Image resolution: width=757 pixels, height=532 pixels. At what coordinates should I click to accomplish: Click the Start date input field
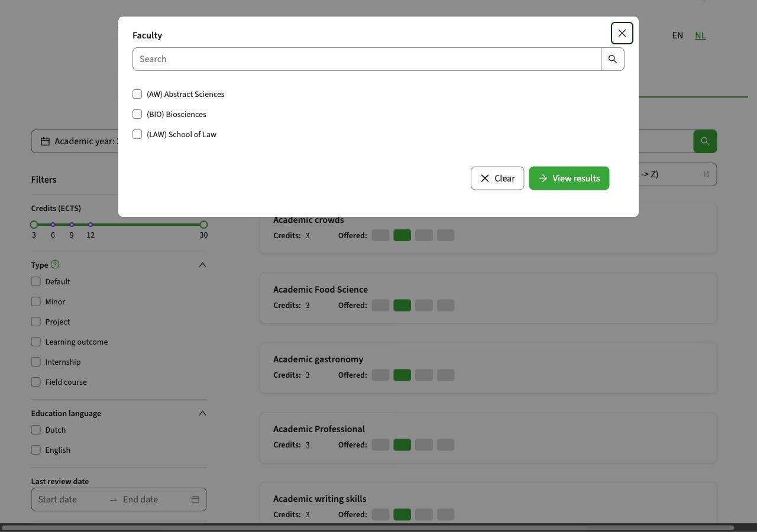(71, 499)
